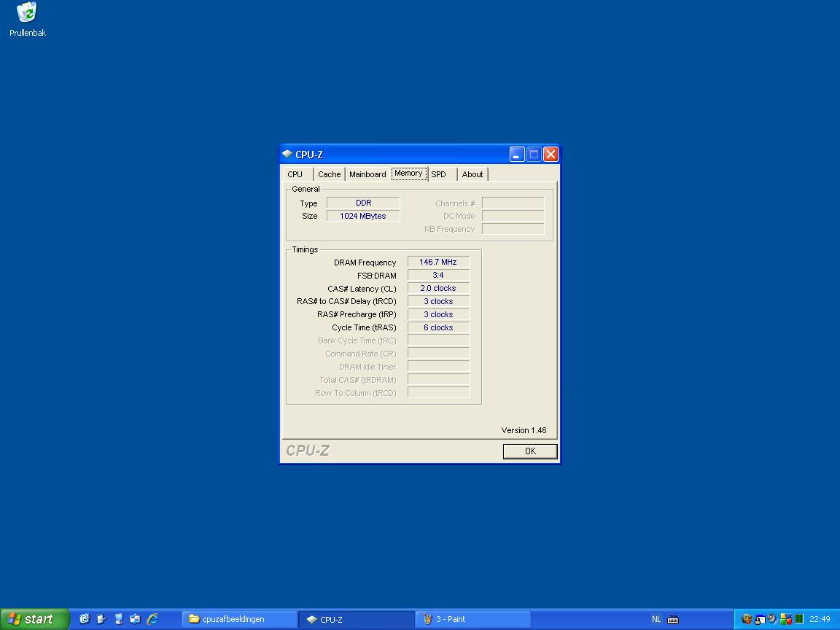Click the CAS# Latency value 2.0 clocks

click(x=438, y=288)
